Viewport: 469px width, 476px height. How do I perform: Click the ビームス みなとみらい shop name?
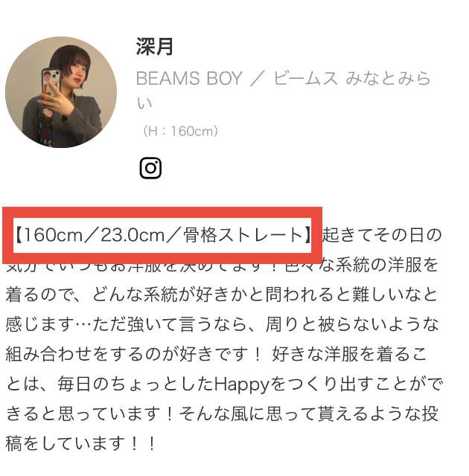point(352,78)
